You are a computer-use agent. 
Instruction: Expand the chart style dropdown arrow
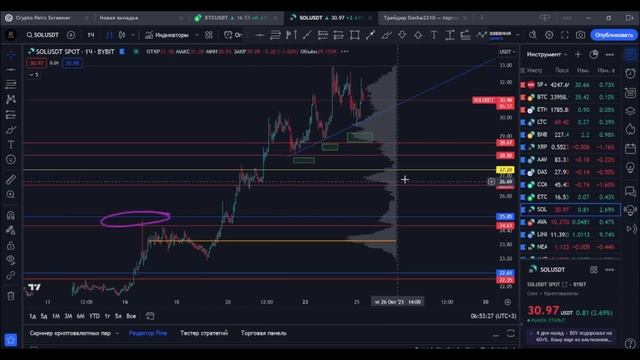133,35
